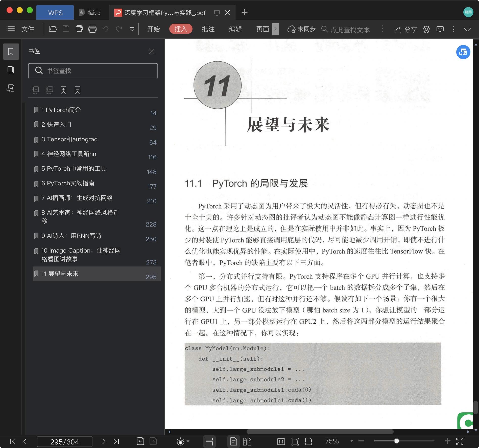Click the 未同步 cloud sync button
The width and height of the screenshot is (479, 448).
click(x=301, y=29)
